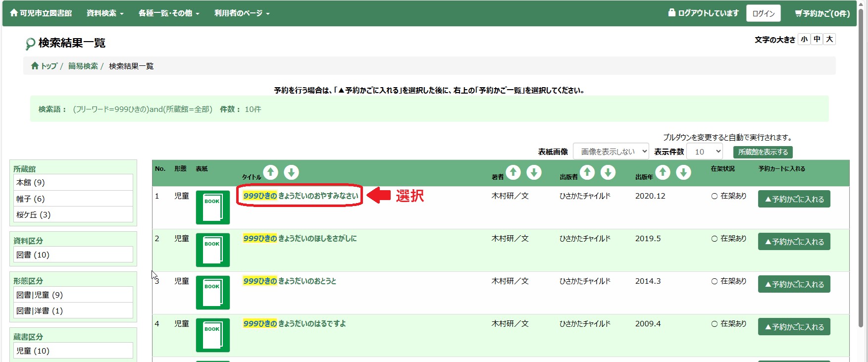Sort author column descending arrow
868x362 pixels.
tap(534, 172)
